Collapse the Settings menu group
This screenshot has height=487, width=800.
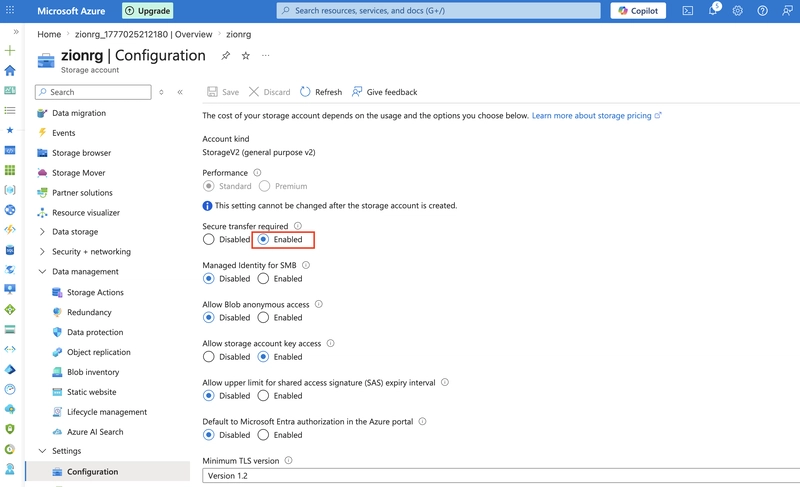(42, 451)
